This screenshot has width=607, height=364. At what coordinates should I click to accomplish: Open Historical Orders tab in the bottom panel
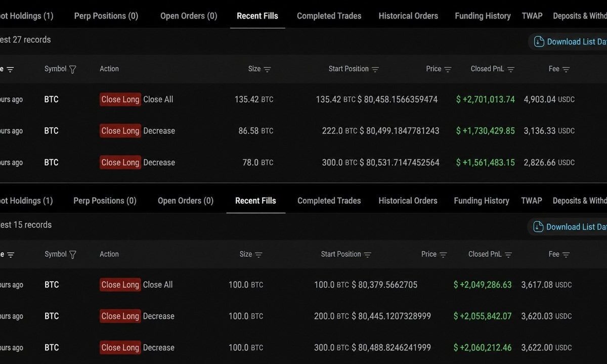coord(408,201)
